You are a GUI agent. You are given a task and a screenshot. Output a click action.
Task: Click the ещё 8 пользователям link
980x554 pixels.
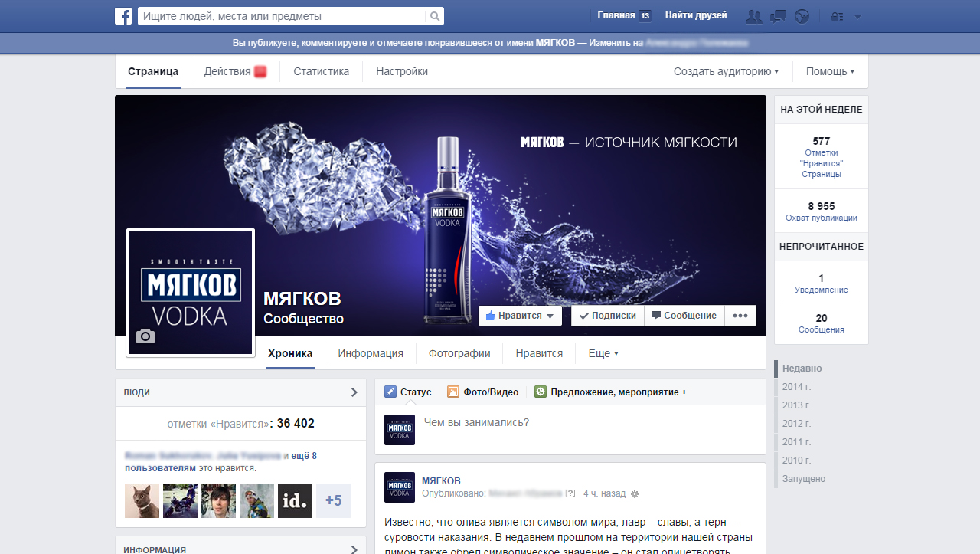220,461
